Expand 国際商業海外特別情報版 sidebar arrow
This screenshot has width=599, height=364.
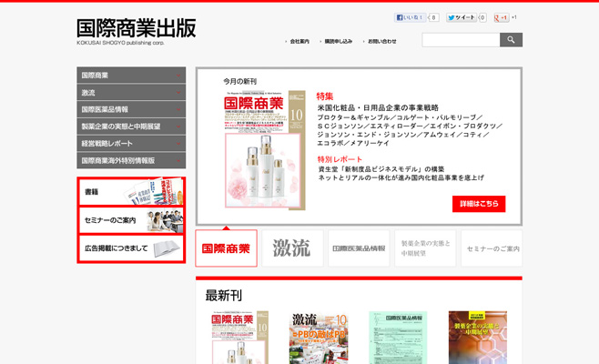point(178,161)
